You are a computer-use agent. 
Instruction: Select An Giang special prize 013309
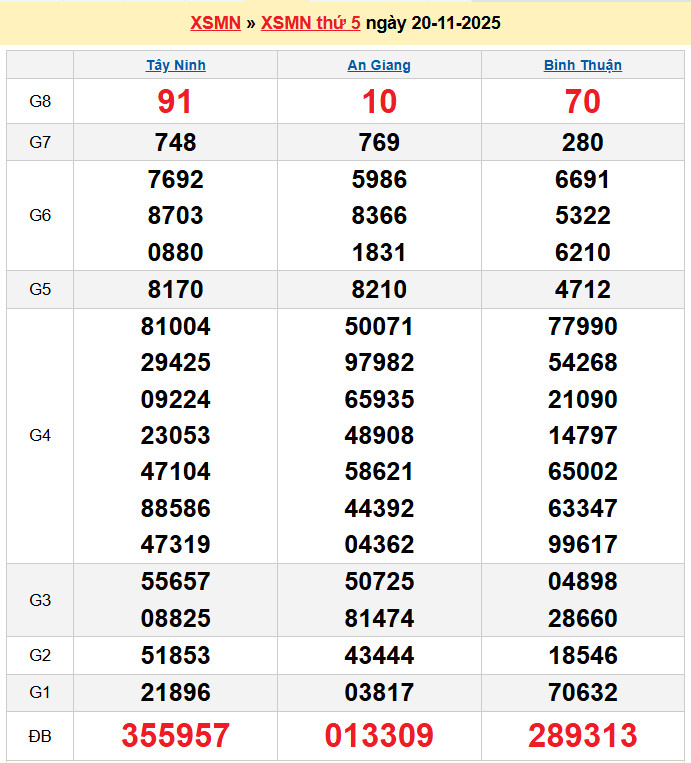click(379, 736)
